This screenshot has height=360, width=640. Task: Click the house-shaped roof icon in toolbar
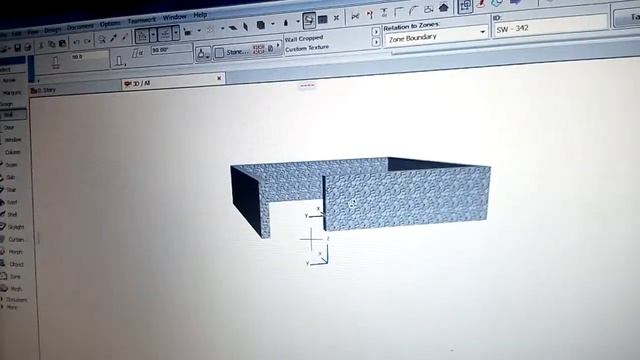[x=444, y=7]
